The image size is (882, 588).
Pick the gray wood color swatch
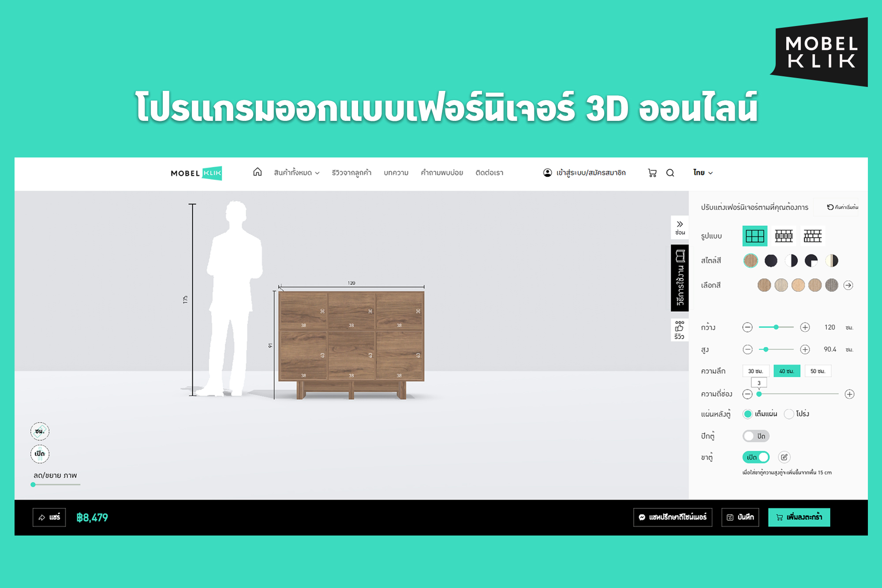click(x=831, y=285)
